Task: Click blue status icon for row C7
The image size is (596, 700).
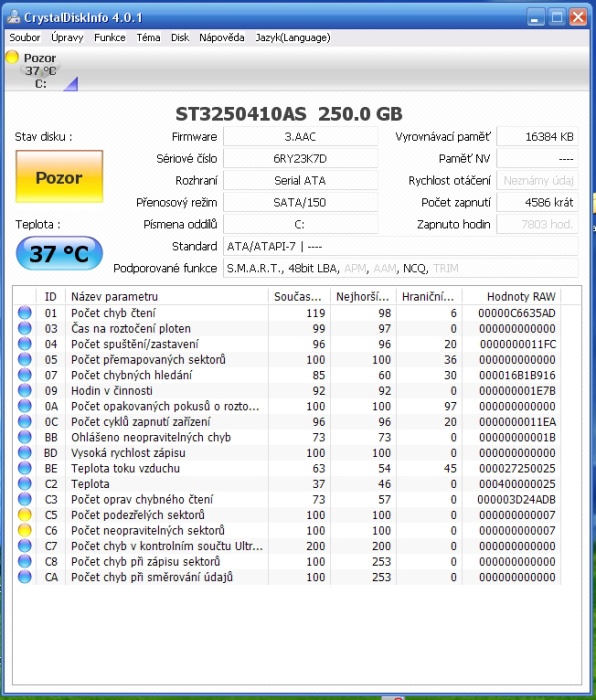Action: [25, 546]
